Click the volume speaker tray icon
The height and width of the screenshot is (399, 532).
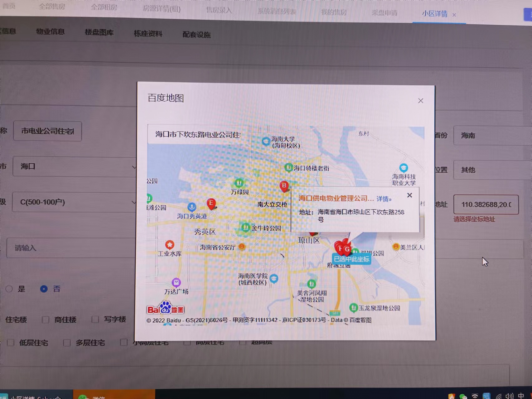(x=509, y=396)
